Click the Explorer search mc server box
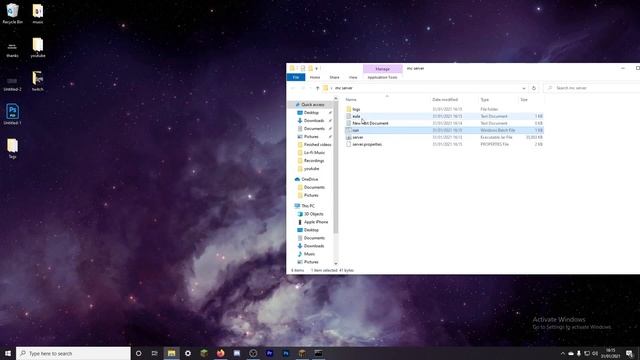 (592, 88)
